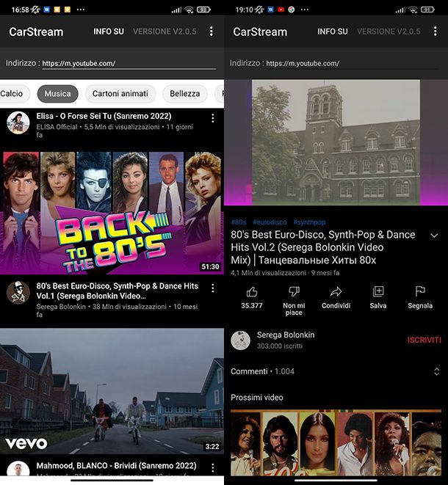Tap Chrome notification icon in right status bar
The image size is (448, 485).
point(292,10)
